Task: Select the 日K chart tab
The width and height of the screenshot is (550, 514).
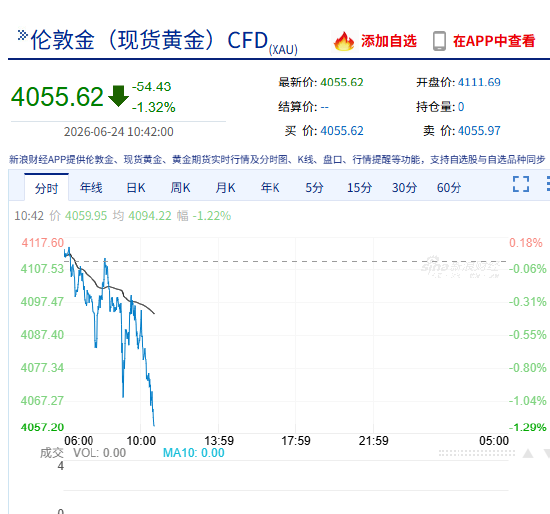Action: click(x=136, y=188)
